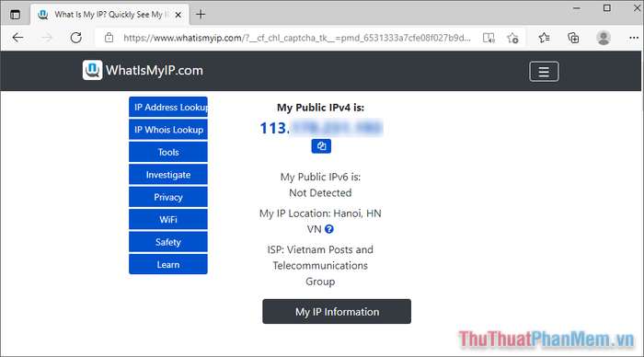Open IP Address Lookup
The width and height of the screenshot is (644, 357).
168,108
